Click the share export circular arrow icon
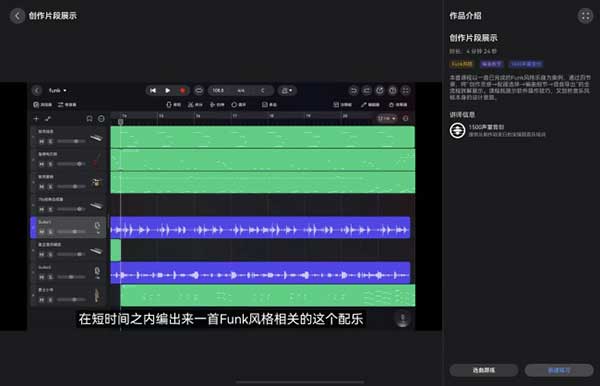The image size is (600, 386). pyautogui.click(x=380, y=90)
